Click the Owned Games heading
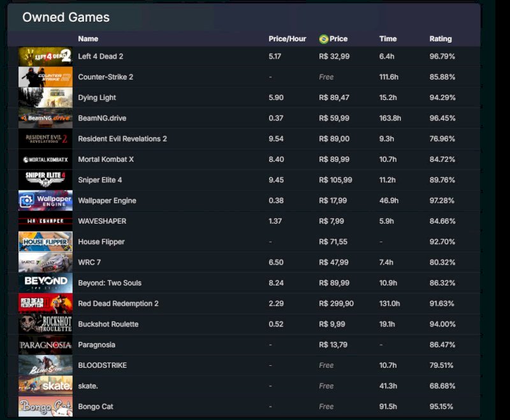The width and height of the screenshot is (510, 420). [x=66, y=17]
